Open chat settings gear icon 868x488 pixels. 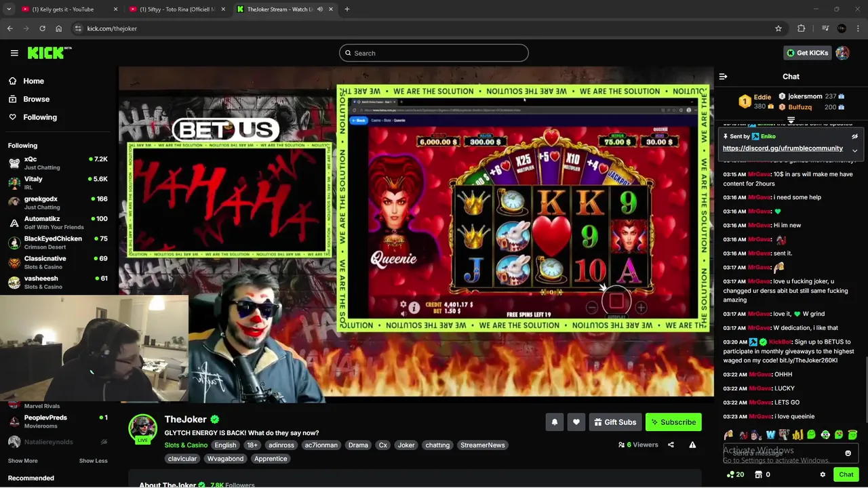point(823,474)
